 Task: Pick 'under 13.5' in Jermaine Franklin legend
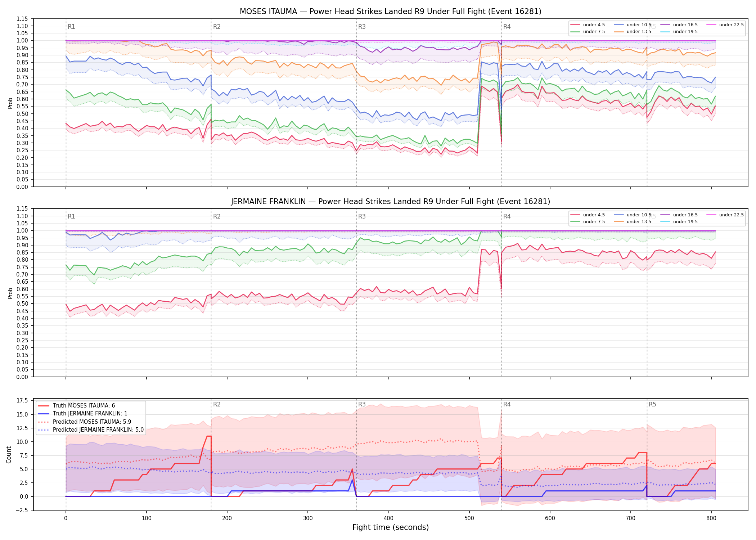[x=633, y=222]
